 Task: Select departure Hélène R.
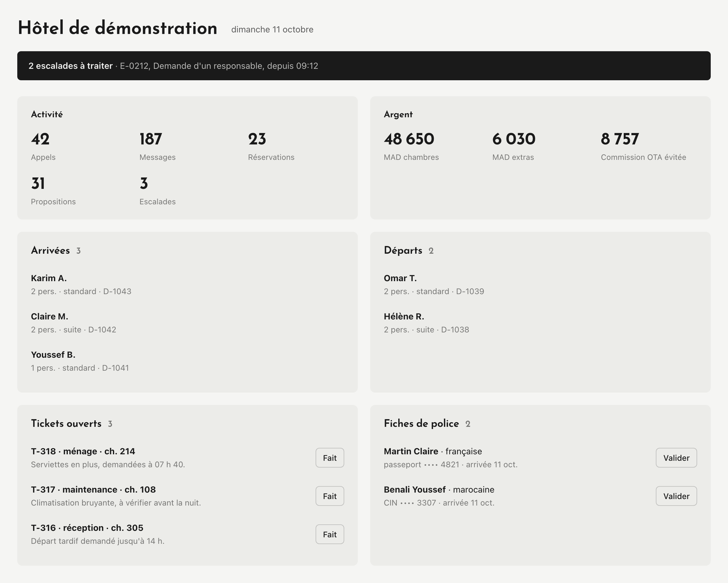(x=404, y=316)
